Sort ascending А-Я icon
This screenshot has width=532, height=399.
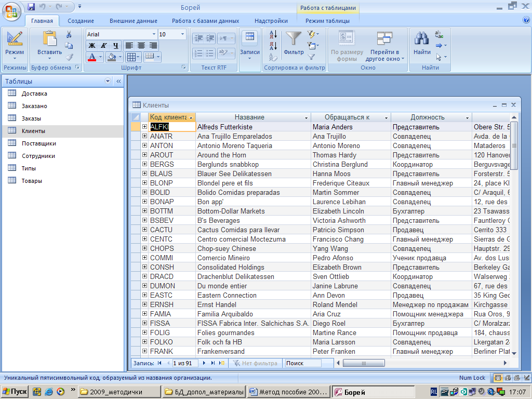(273, 34)
